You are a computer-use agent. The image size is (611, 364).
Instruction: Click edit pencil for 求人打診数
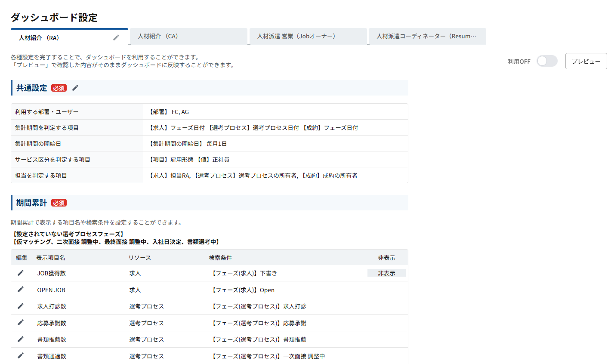(x=21, y=306)
